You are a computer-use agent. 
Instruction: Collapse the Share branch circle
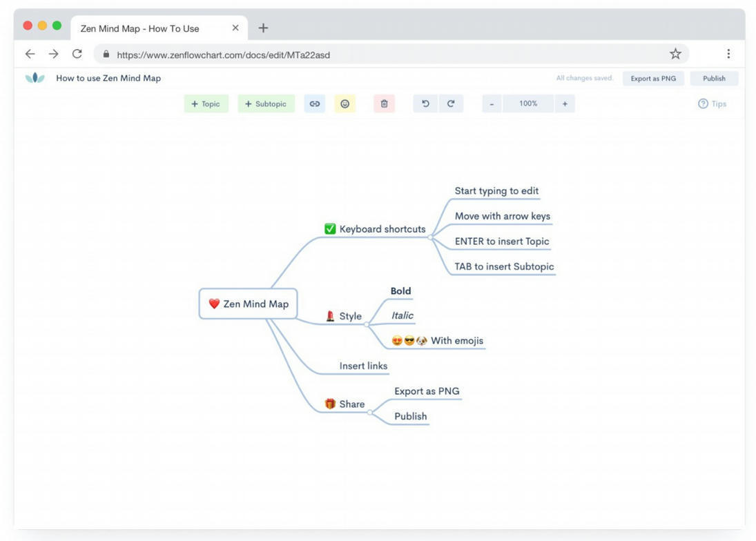click(x=370, y=412)
